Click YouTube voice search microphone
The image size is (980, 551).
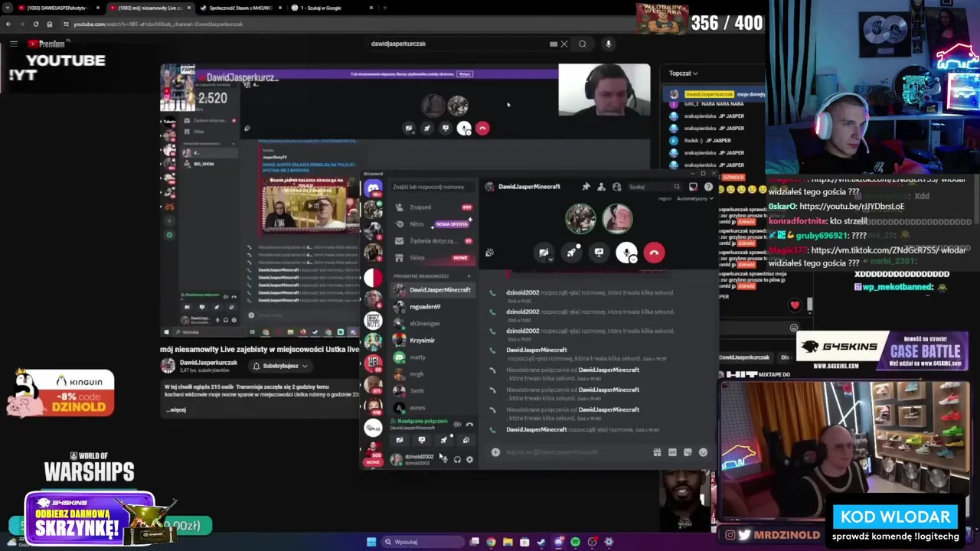click(x=608, y=44)
